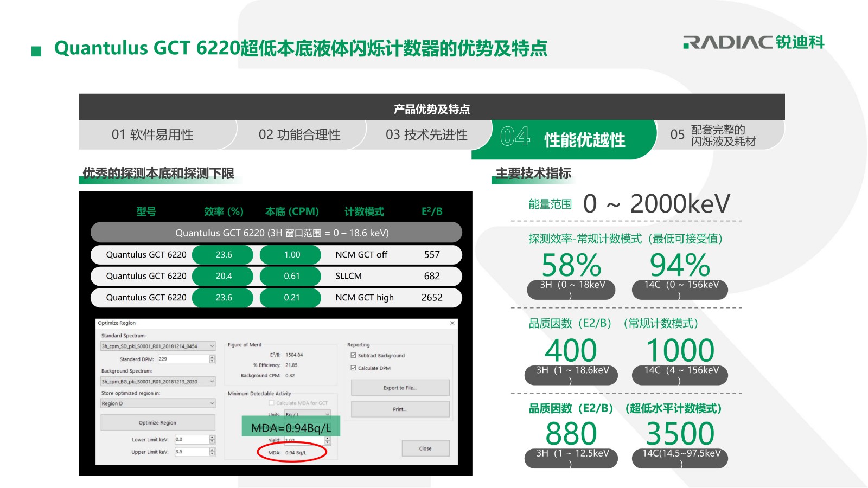Click the Lower Limit keV stepper arrows

(212, 440)
